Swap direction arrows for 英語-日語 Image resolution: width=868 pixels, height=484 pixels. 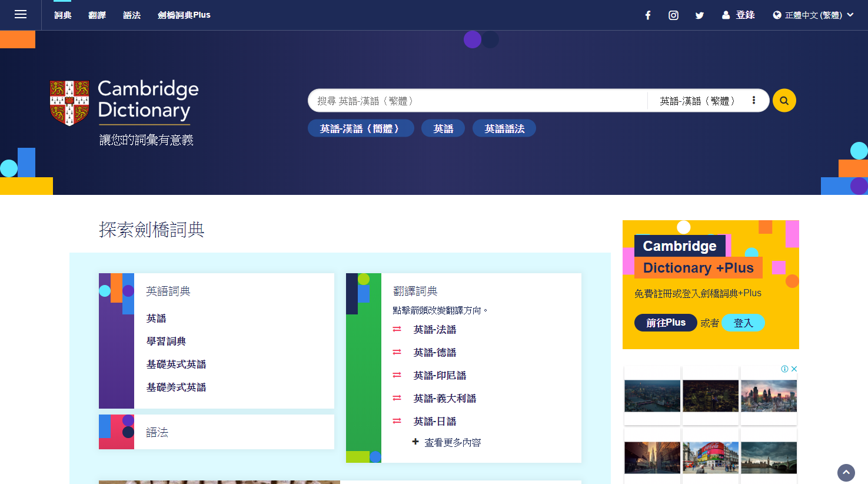click(x=397, y=421)
